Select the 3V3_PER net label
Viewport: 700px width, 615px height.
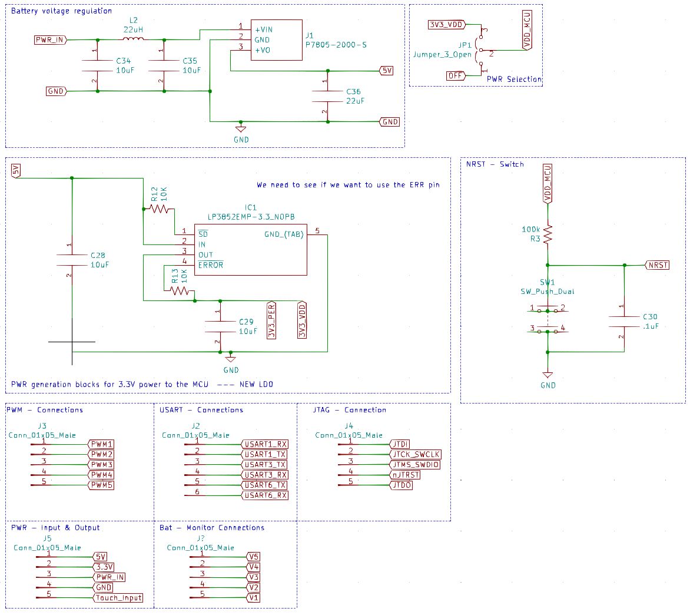271,320
